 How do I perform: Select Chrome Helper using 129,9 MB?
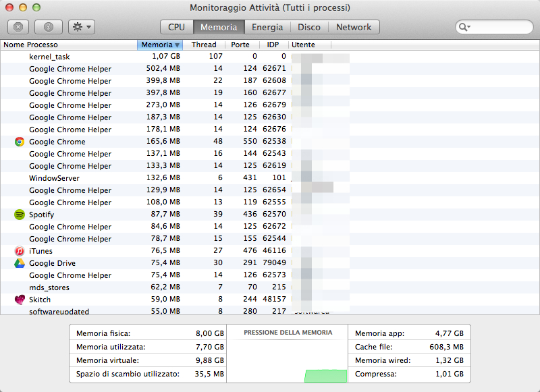point(270,190)
